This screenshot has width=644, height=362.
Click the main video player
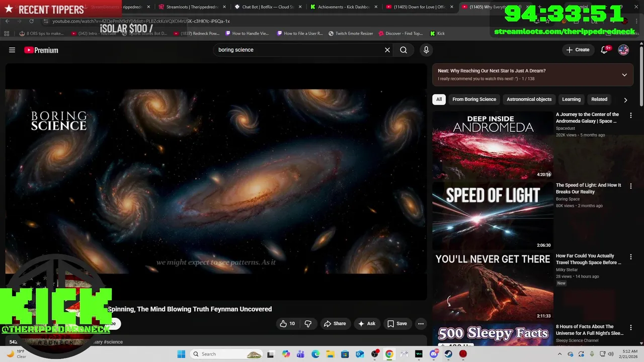[216, 182]
